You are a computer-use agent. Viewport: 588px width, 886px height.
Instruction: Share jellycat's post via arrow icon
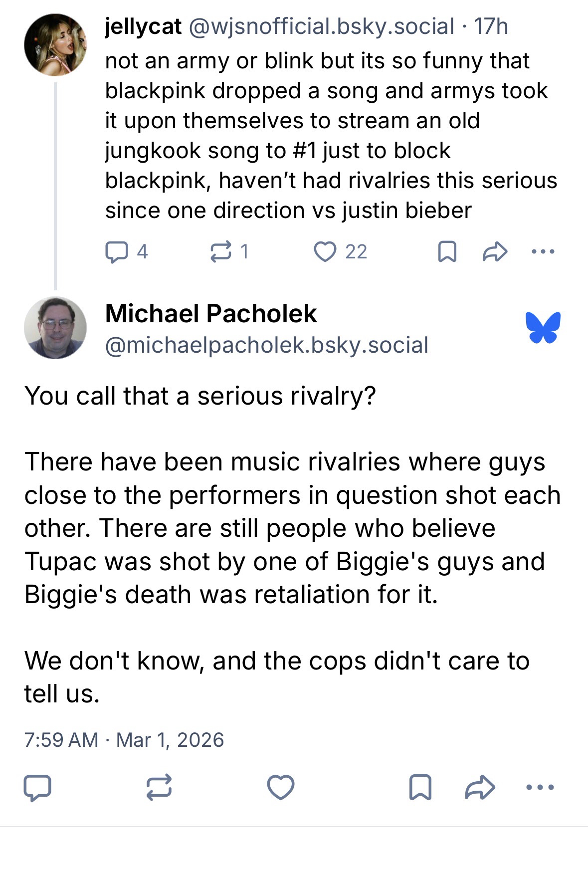[495, 251]
